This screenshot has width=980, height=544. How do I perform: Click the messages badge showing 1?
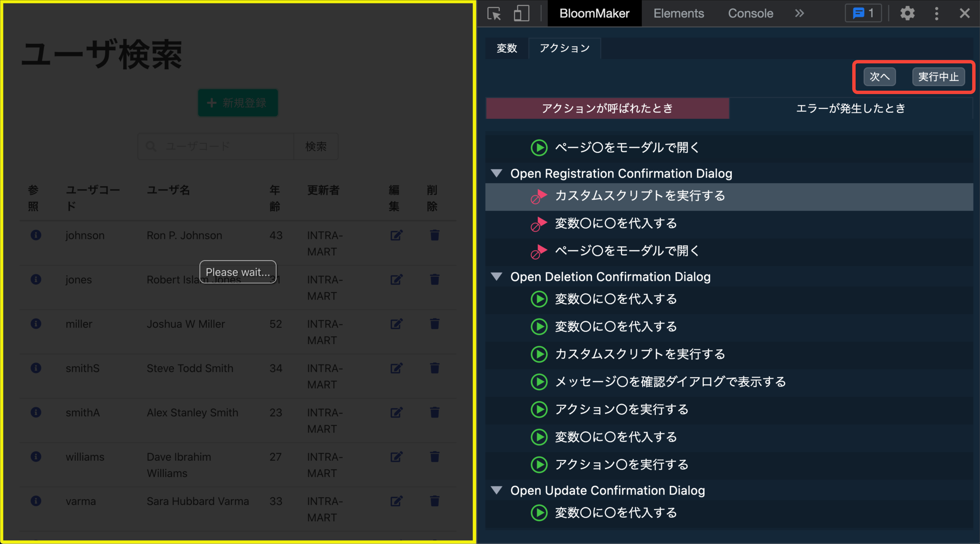(x=863, y=14)
